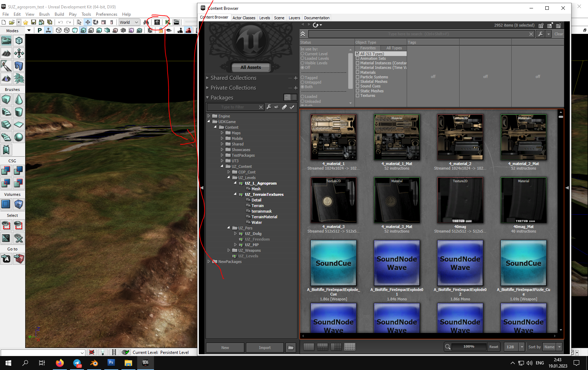
Task: Click the All Assets button
Action: pos(251,67)
